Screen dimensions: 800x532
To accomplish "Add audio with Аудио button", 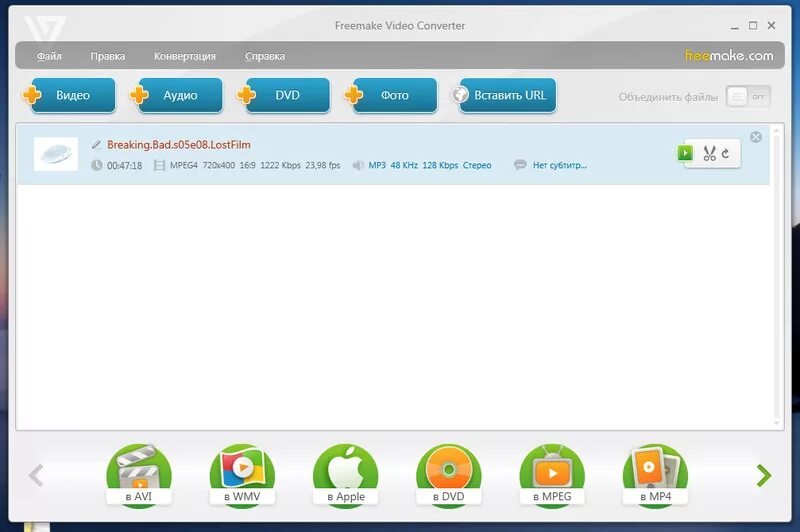I will coord(177,95).
